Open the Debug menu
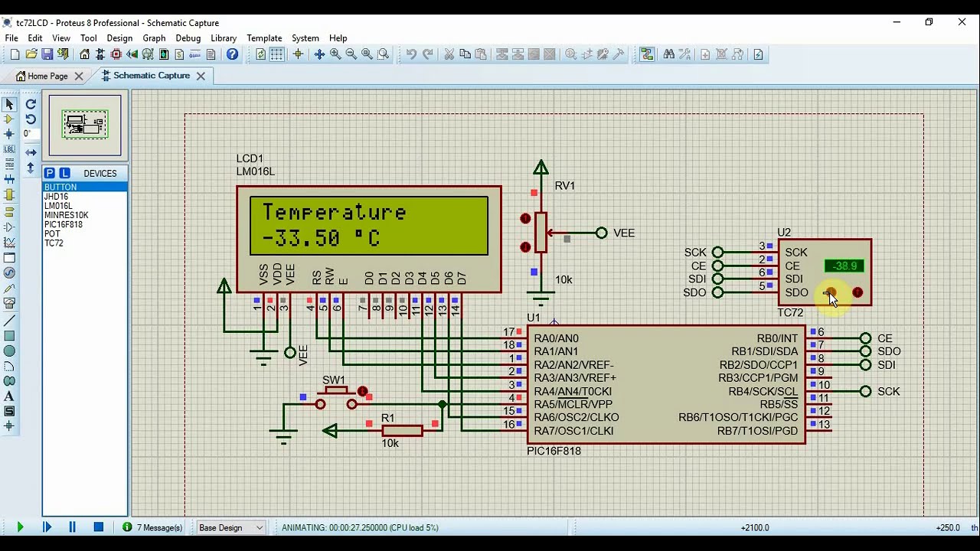This screenshot has height=551, width=980. coord(188,37)
